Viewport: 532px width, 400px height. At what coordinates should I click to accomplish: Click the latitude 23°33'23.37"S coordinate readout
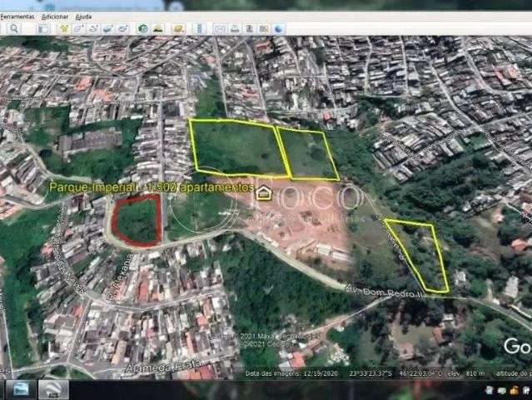[x=370, y=373]
